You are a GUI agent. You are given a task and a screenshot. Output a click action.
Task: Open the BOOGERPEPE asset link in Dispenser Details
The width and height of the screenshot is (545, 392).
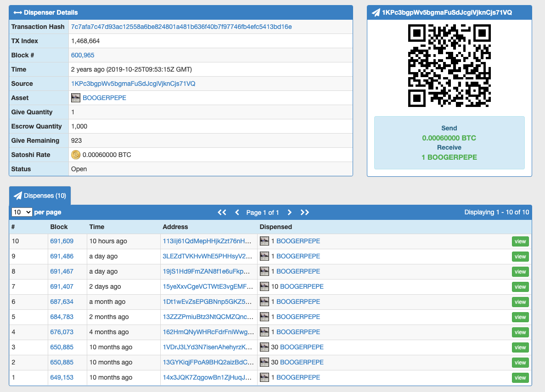[104, 98]
